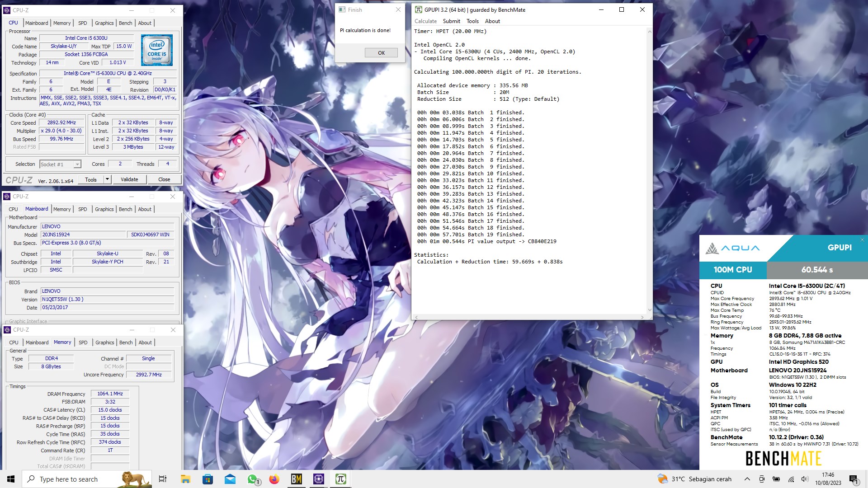Open the Wi-Fi network tray icon
Image resolution: width=868 pixels, height=488 pixels.
791,479
